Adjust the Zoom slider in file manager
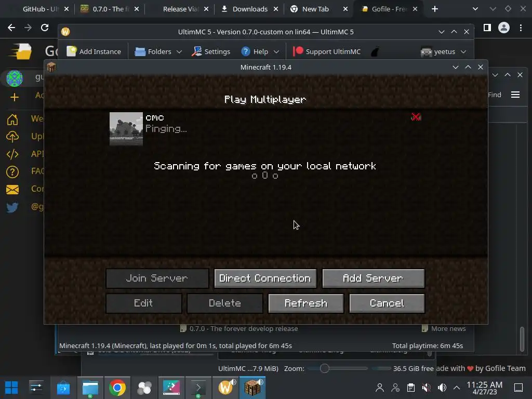 (324, 368)
